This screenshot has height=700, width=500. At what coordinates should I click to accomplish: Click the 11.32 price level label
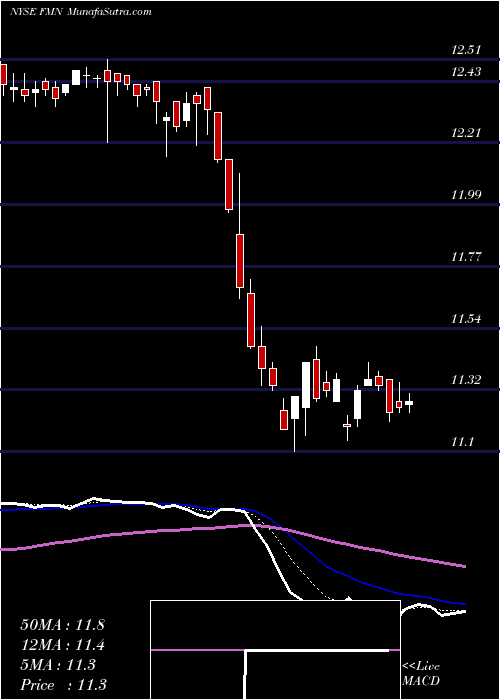click(466, 380)
